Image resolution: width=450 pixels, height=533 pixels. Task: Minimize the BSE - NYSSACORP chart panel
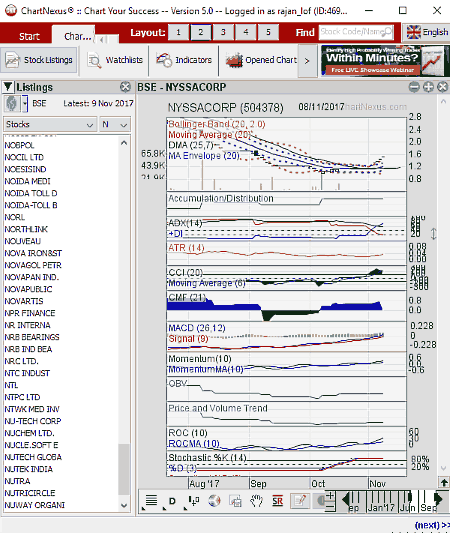[414, 87]
